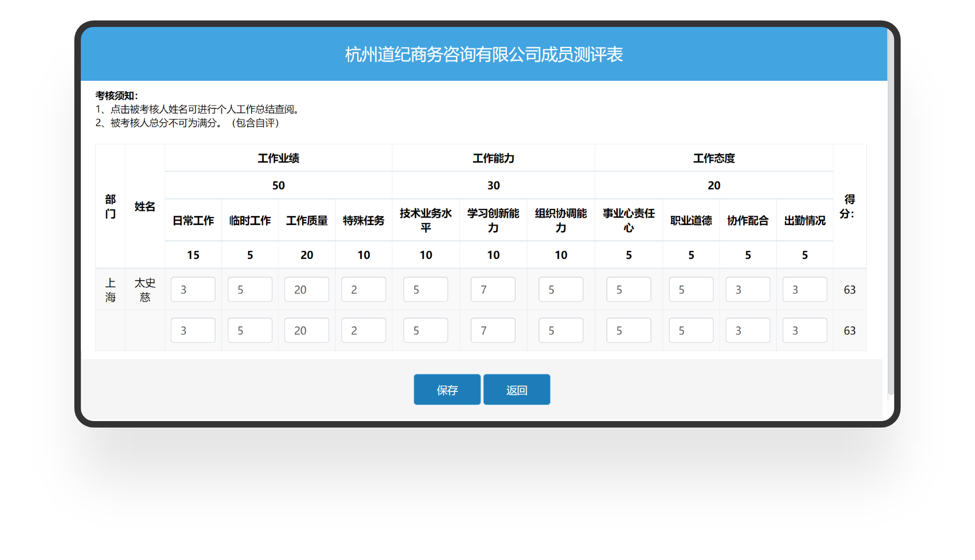Click the 50 weight under 工作业绩
The height and width of the screenshot is (560, 975).
click(x=278, y=185)
